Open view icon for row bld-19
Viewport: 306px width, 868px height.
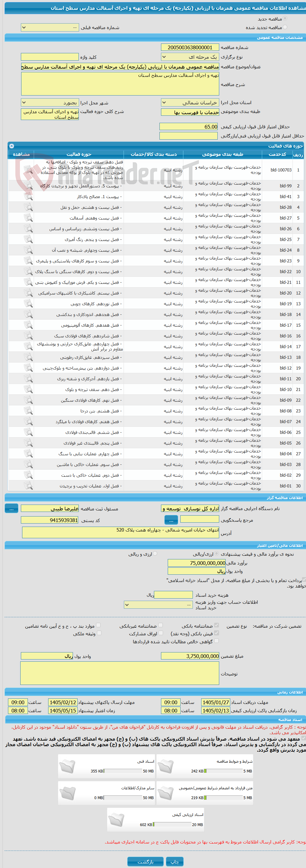[28, 304]
